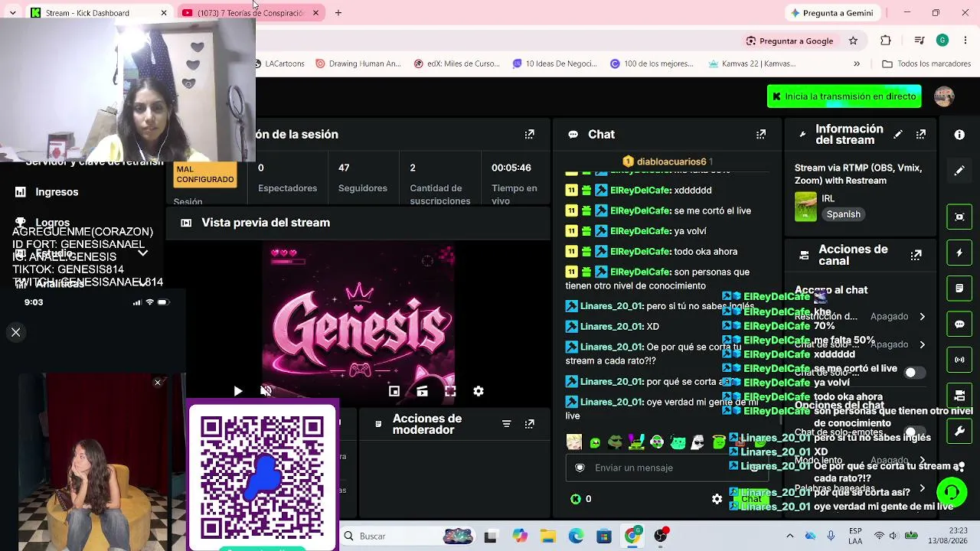
Task: Pop out the Chat panel
Action: click(761, 135)
